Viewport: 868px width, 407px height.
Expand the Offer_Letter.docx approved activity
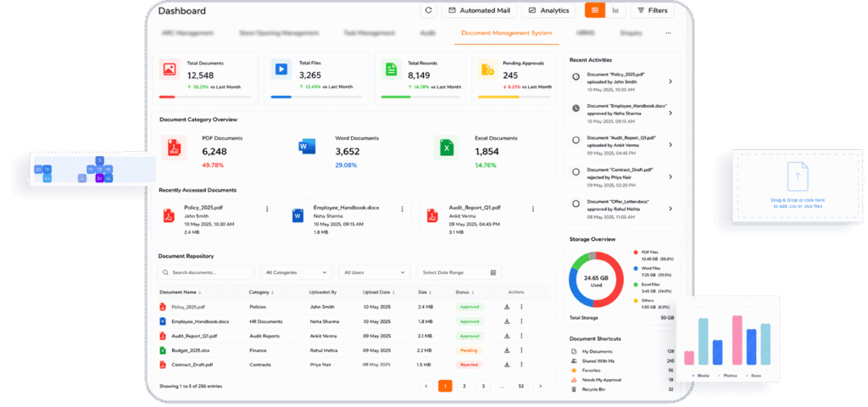pyautogui.click(x=670, y=209)
